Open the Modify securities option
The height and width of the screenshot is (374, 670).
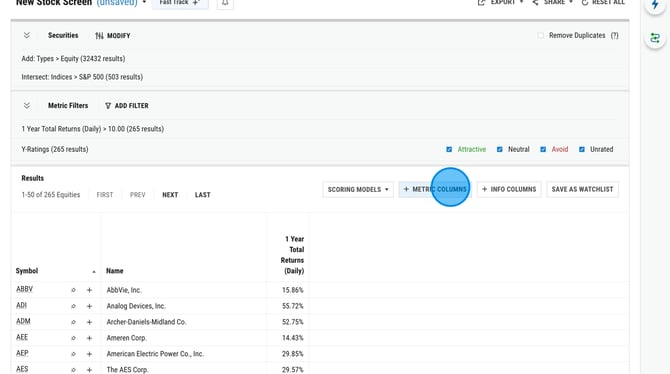click(113, 36)
